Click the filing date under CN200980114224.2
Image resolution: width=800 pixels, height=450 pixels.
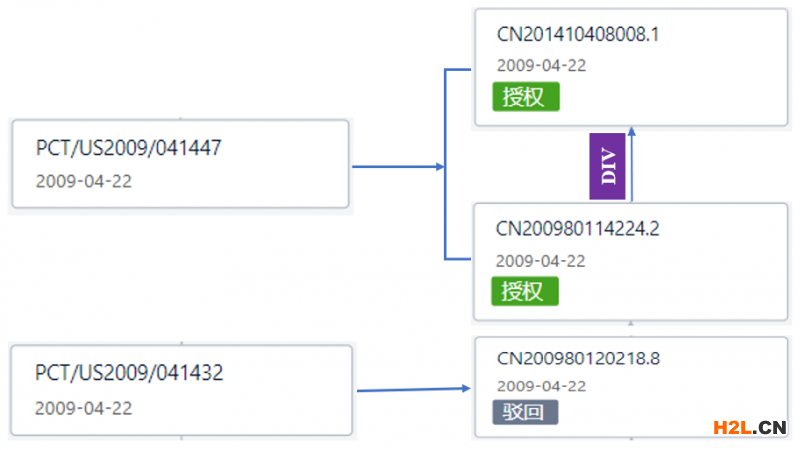(541, 260)
